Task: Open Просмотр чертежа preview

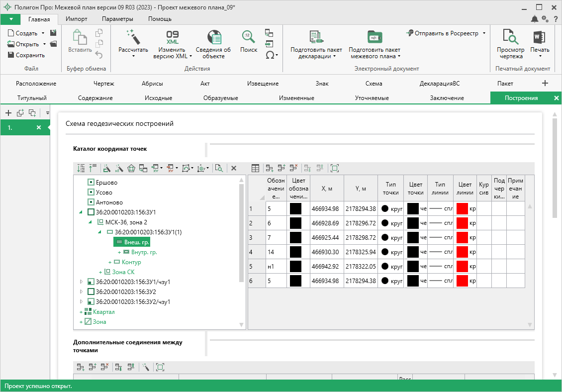Action: pyautogui.click(x=510, y=37)
